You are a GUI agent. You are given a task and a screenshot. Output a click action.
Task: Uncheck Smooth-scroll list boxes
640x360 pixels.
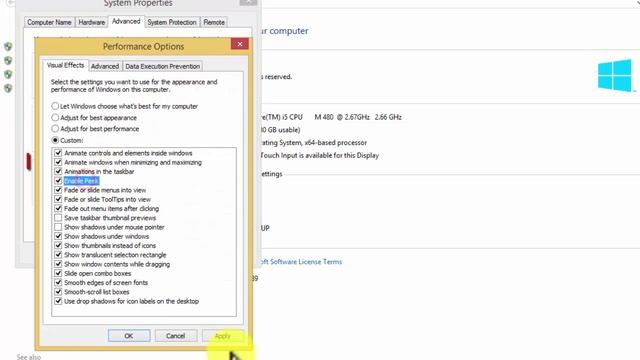coord(58,292)
